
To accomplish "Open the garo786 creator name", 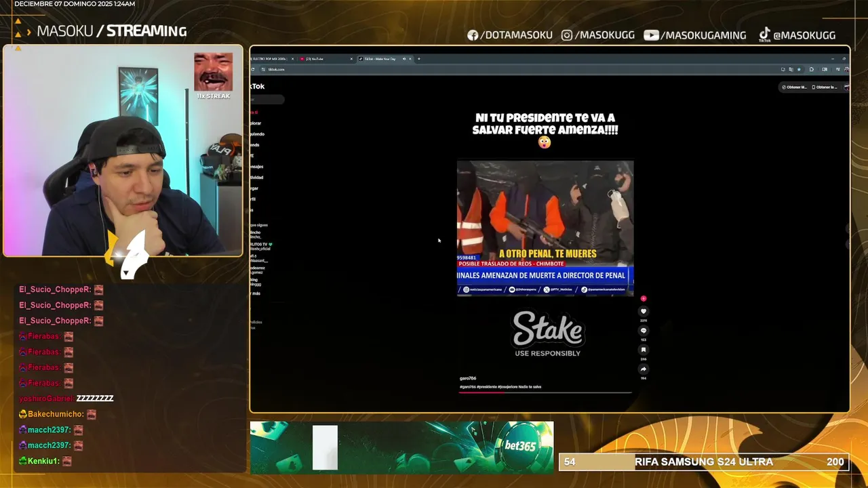I will point(468,378).
